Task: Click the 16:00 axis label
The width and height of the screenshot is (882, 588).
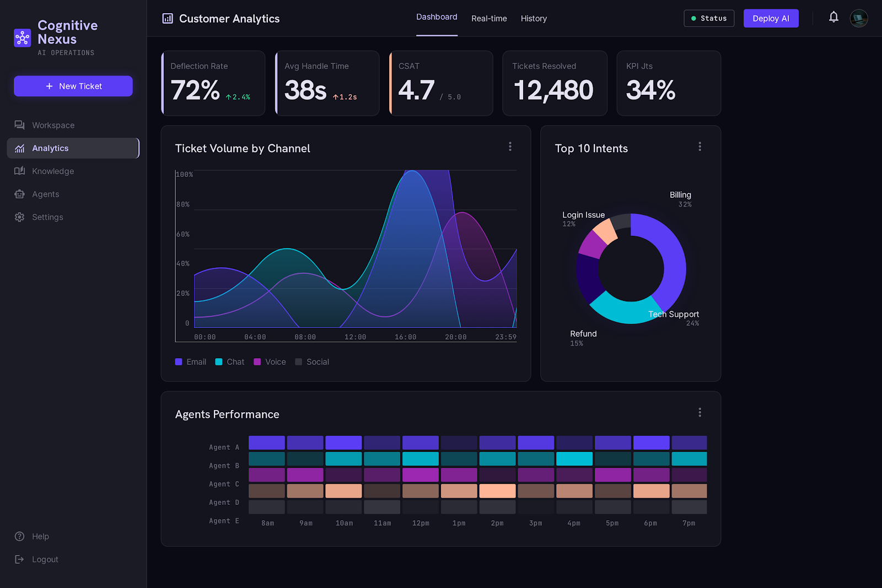Action: [405, 337]
